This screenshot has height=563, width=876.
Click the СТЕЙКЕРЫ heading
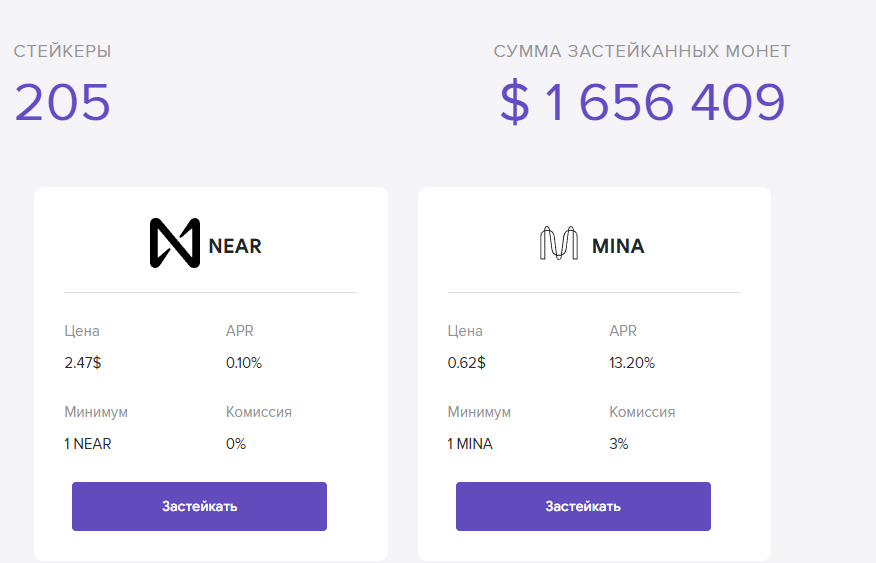[62, 51]
